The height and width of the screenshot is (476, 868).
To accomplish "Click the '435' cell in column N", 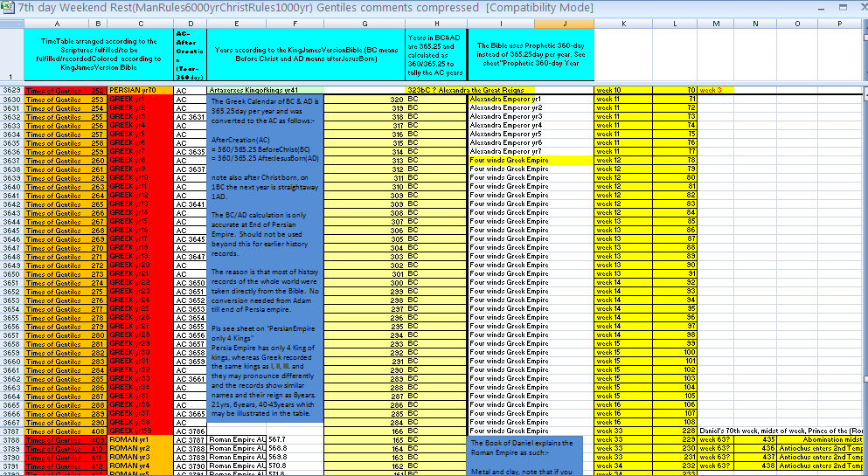I will pos(755,440).
